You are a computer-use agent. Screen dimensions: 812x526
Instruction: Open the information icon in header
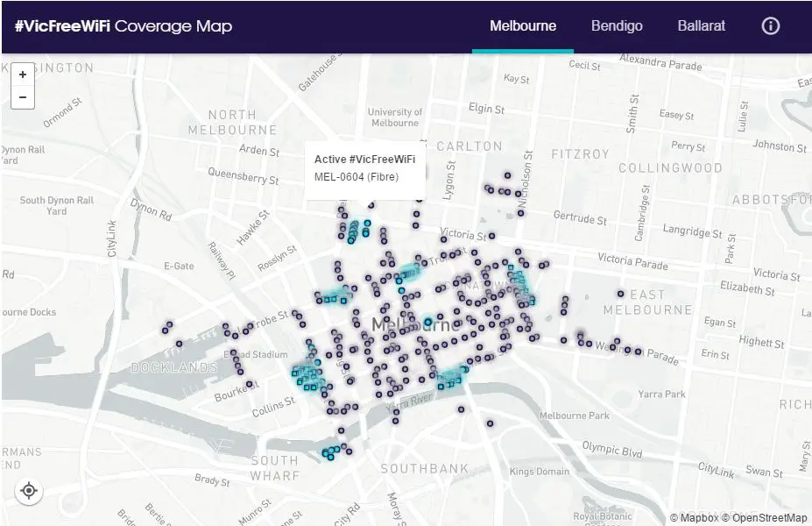click(x=770, y=26)
